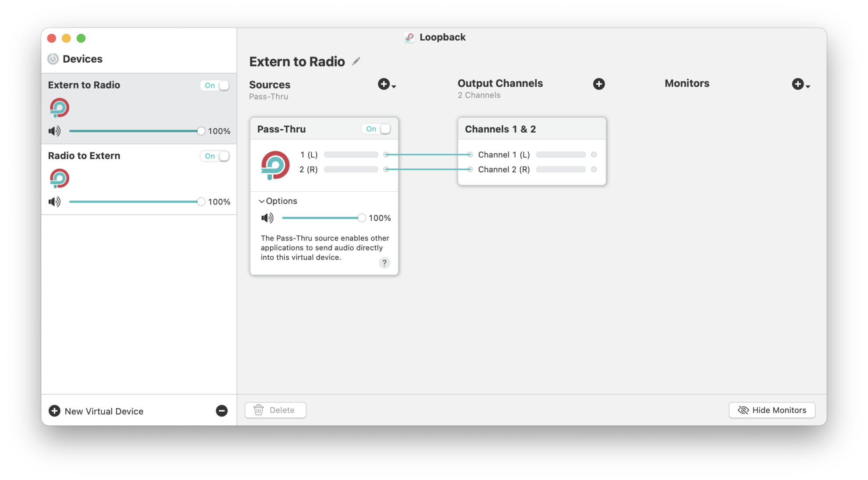The image size is (868, 480).
Task: Drag the Pass-Thru volume slider
Action: 359,218
